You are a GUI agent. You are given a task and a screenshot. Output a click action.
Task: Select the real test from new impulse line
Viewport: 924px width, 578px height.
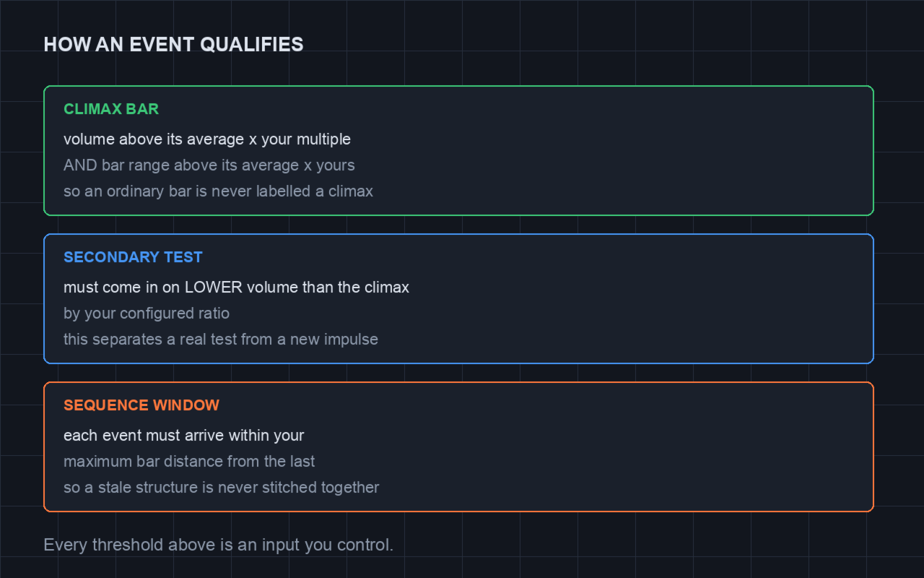(221, 340)
